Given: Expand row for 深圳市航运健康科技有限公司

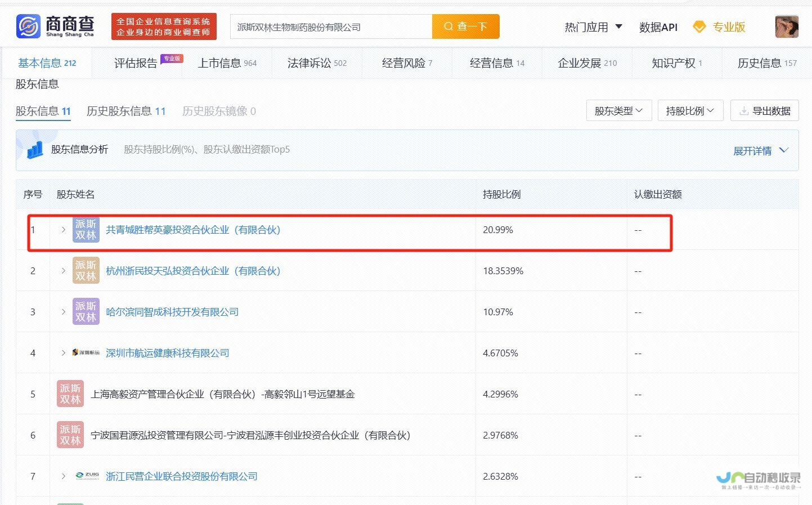Looking at the screenshot, I should tap(63, 353).
